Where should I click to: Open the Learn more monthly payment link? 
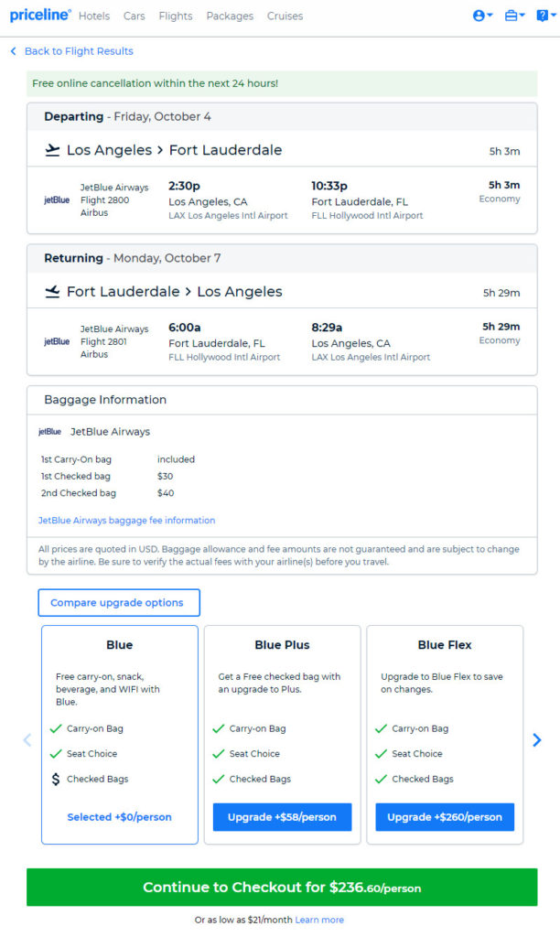319,921
